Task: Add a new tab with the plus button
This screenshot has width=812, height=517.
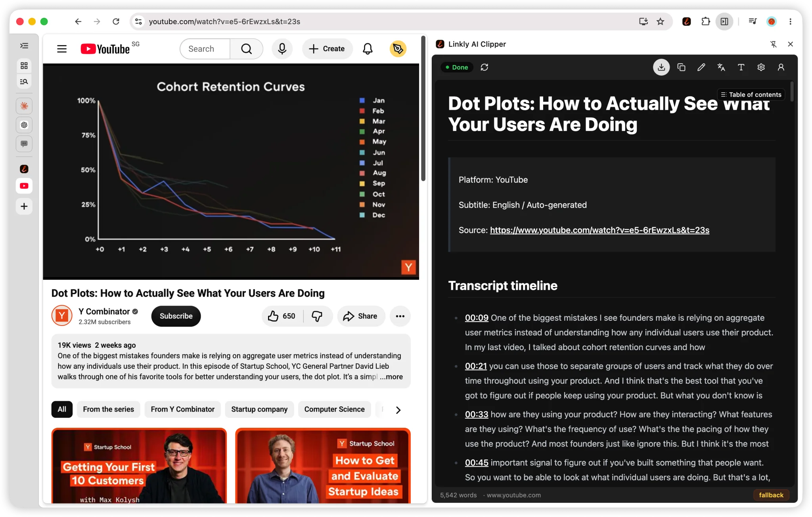Action: pos(24,206)
